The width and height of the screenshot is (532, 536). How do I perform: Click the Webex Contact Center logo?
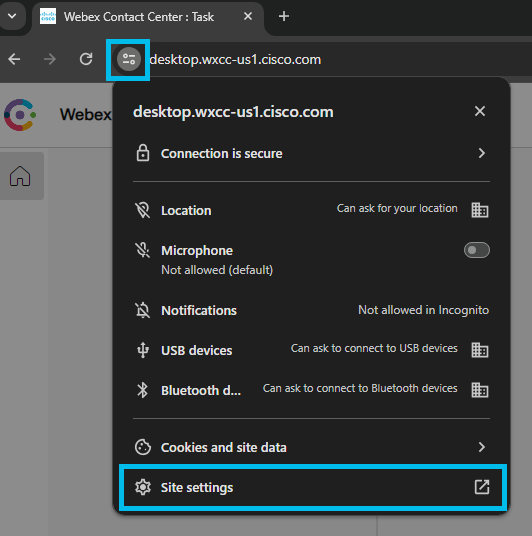point(20,115)
